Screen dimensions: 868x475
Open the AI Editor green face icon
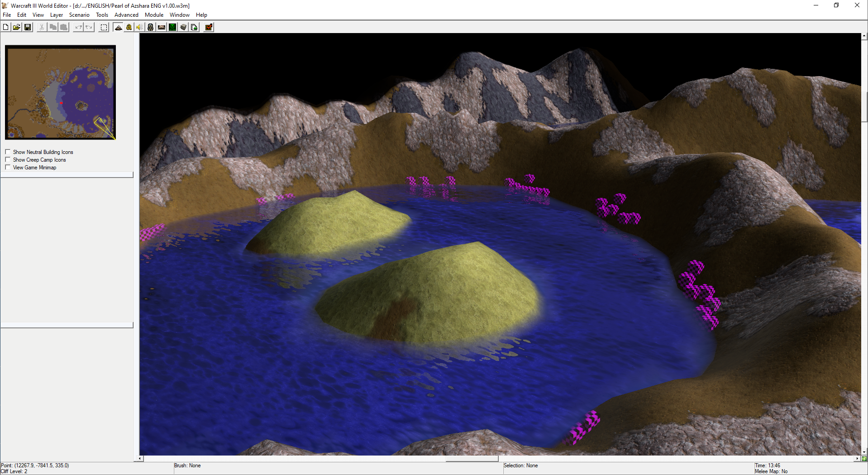(x=172, y=27)
